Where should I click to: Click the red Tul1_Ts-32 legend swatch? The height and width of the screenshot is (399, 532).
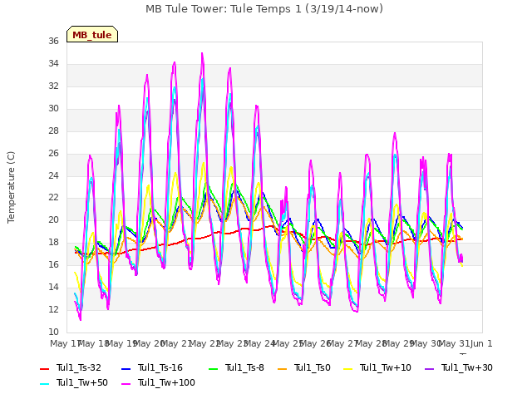point(44,368)
